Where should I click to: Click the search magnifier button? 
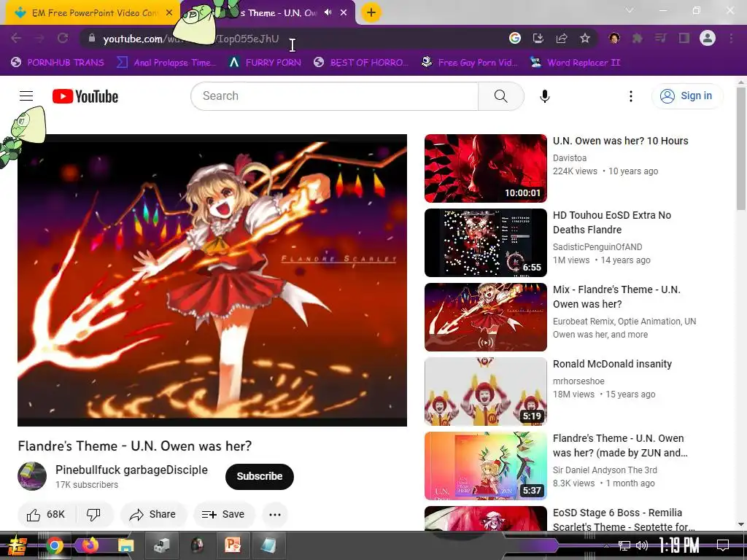pos(500,96)
